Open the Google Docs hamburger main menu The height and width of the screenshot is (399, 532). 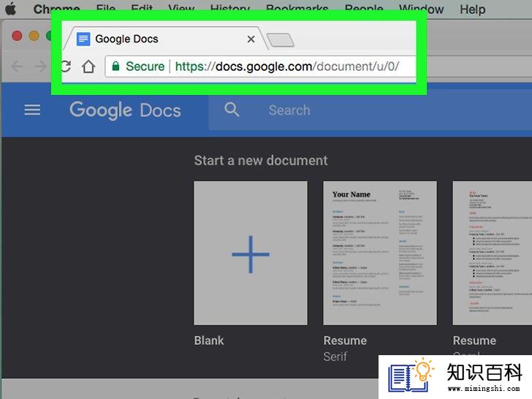pyautogui.click(x=32, y=110)
